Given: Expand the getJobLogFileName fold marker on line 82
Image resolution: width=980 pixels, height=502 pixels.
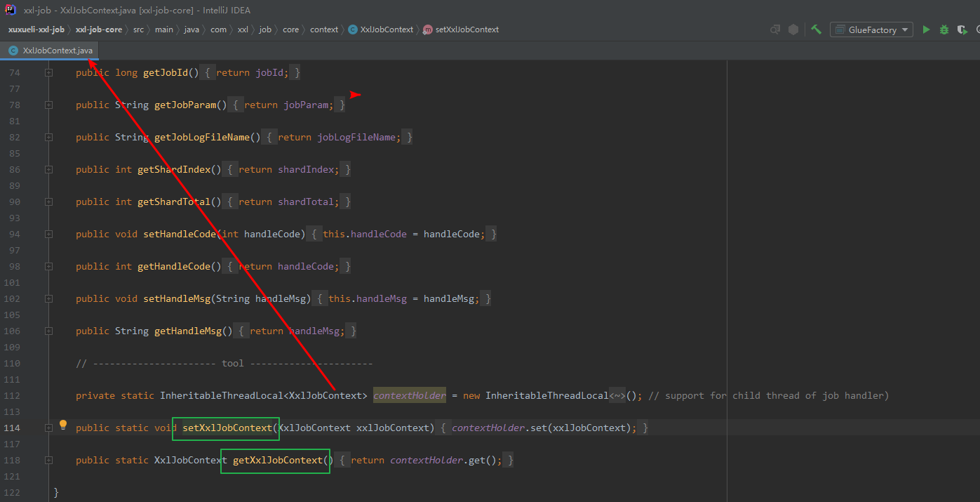Looking at the screenshot, I should click(48, 137).
